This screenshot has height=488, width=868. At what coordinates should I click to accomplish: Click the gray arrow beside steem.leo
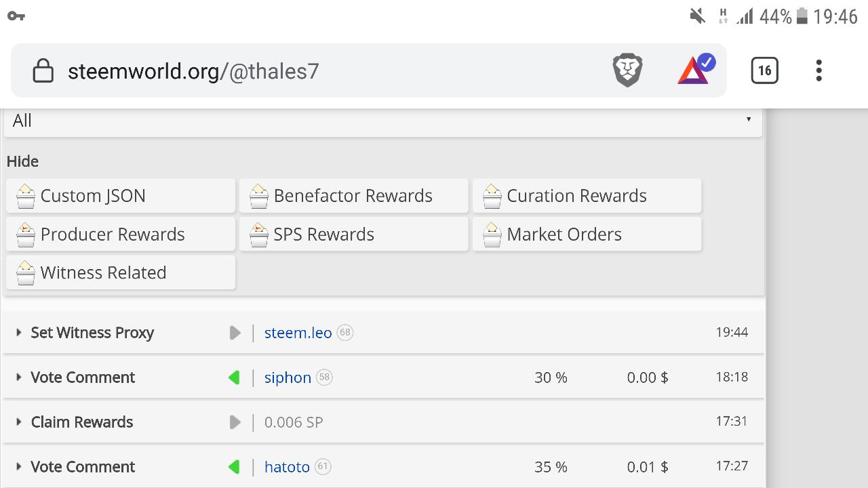click(235, 333)
